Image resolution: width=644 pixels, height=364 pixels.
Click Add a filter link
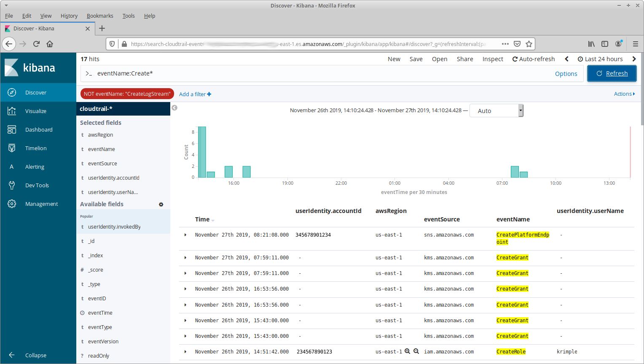195,94
